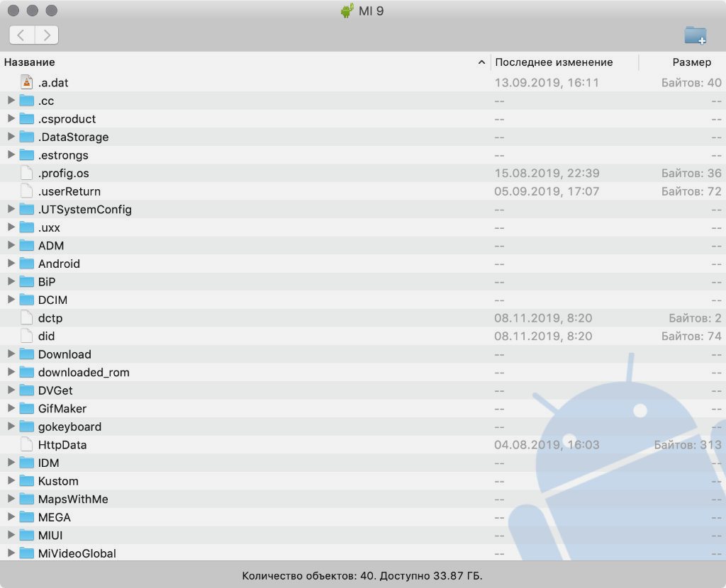Viewport: 726px width, 588px height.
Task: Select the BiP folder name
Action: click(x=47, y=282)
